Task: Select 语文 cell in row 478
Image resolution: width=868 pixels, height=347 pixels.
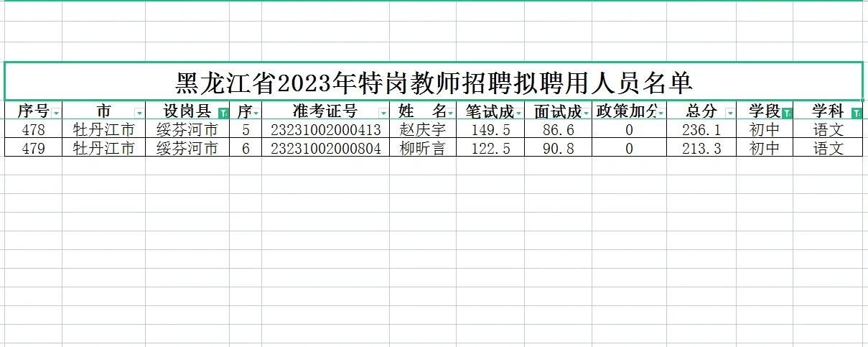Action: (x=828, y=130)
